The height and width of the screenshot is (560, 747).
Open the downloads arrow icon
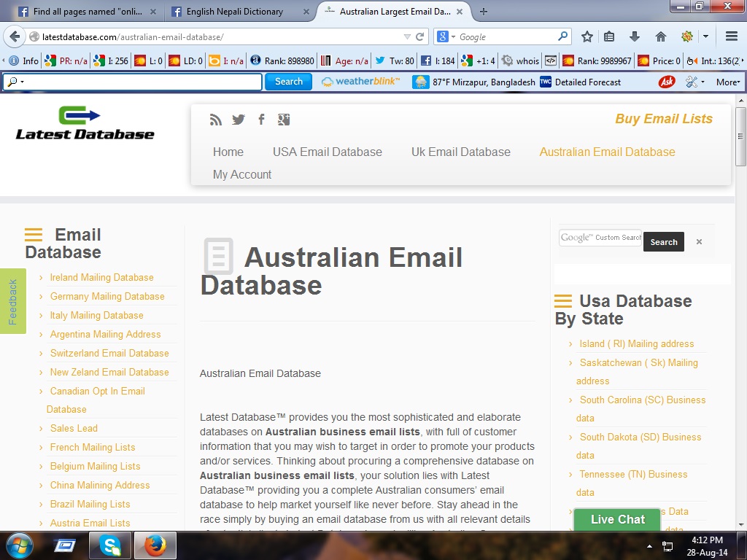pos(634,36)
